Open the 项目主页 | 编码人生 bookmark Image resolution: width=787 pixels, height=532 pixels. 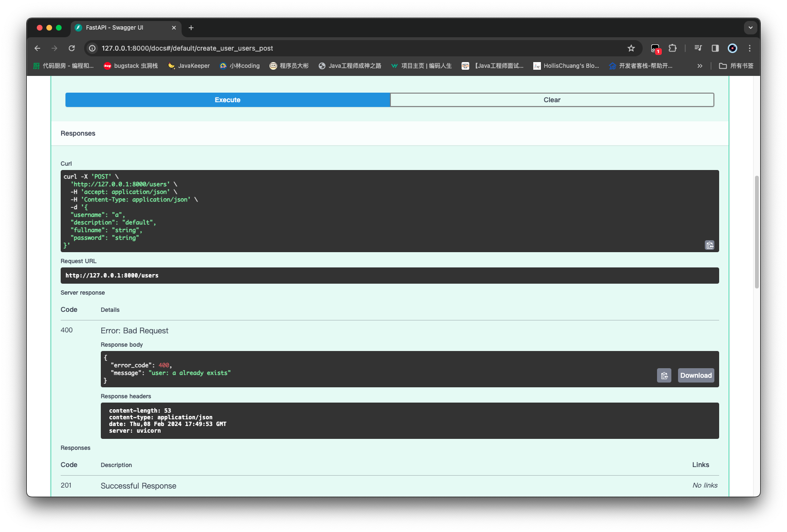pos(421,66)
